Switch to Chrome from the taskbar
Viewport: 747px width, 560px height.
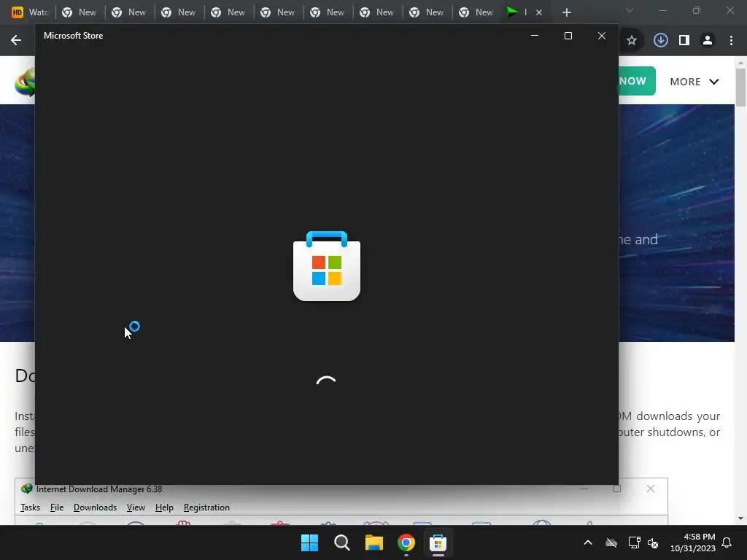click(406, 542)
